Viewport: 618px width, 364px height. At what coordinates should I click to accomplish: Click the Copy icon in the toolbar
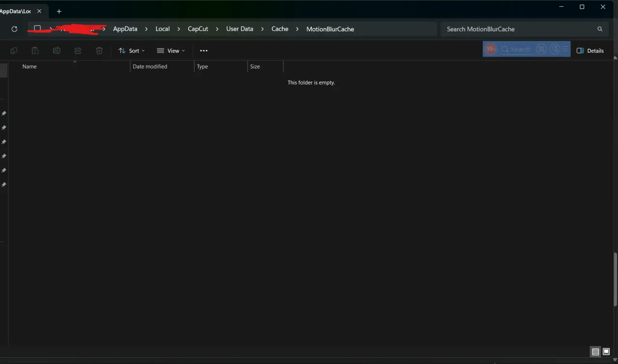[x=14, y=51]
